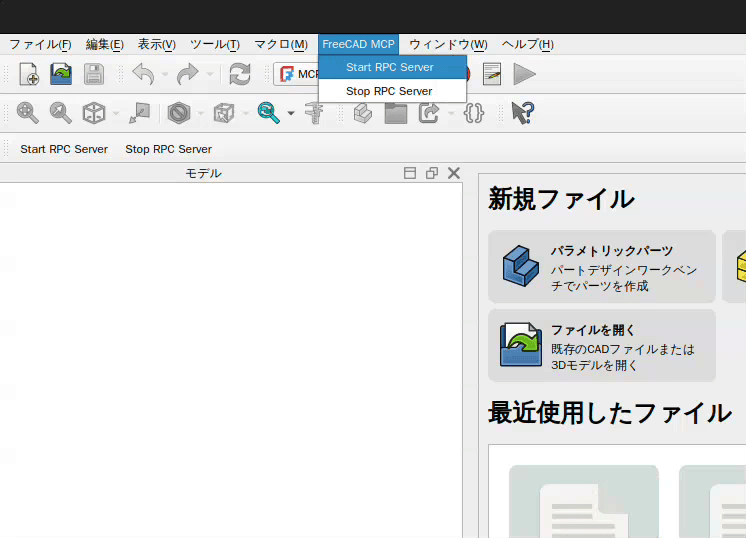
Task: Click the Create Part icon
Action: coord(363,113)
